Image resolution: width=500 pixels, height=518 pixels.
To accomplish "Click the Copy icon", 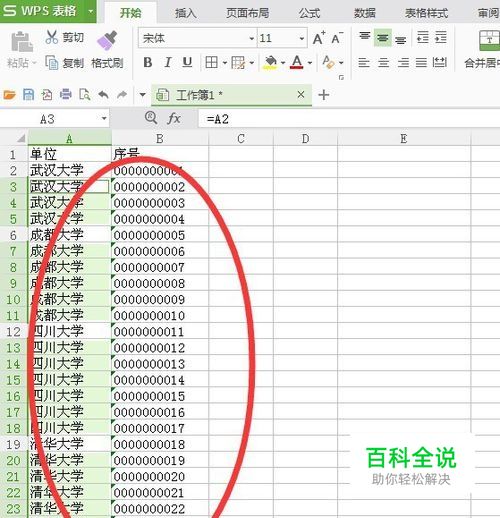I will 52,62.
